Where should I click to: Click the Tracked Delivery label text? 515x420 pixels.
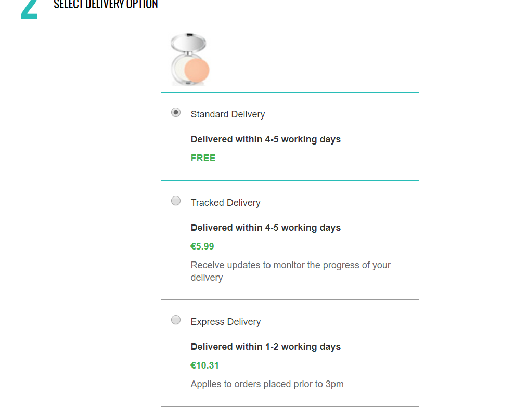(225, 203)
